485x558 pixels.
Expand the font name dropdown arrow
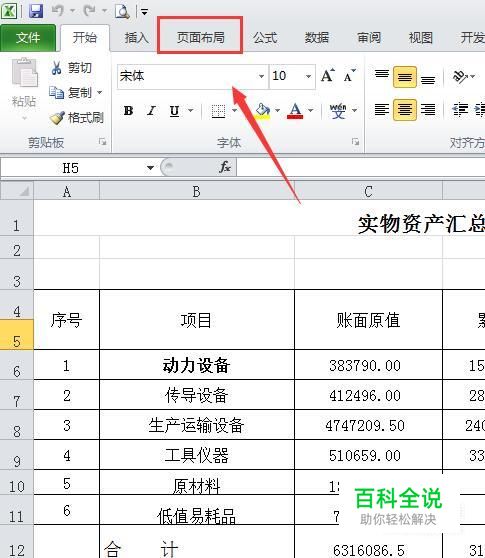point(262,76)
